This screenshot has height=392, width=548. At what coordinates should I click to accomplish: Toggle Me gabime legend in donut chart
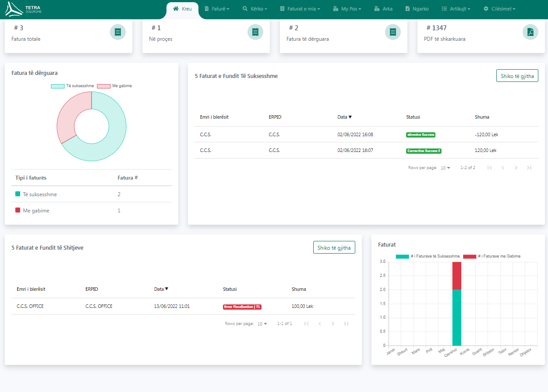(114, 86)
